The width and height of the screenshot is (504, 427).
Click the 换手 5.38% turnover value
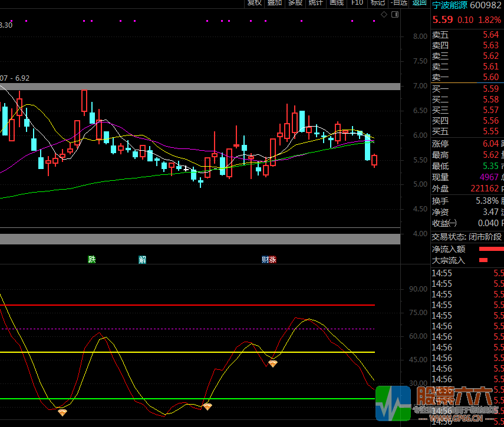pyautogui.click(x=487, y=201)
